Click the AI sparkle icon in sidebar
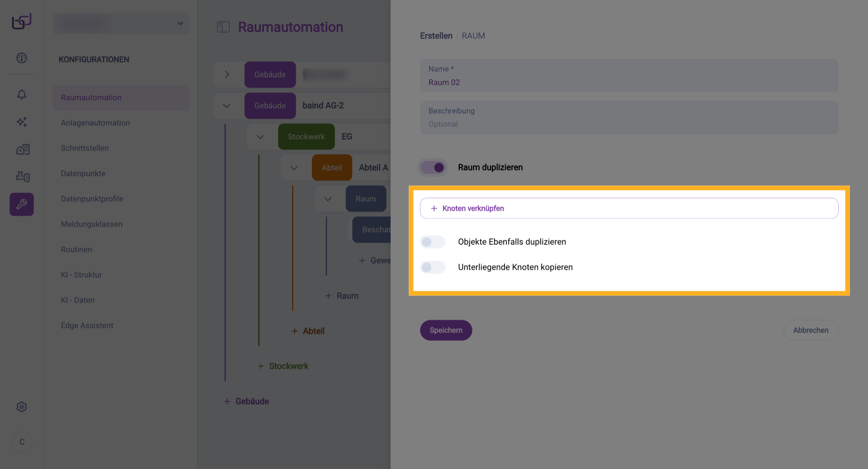 click(22, 122)
